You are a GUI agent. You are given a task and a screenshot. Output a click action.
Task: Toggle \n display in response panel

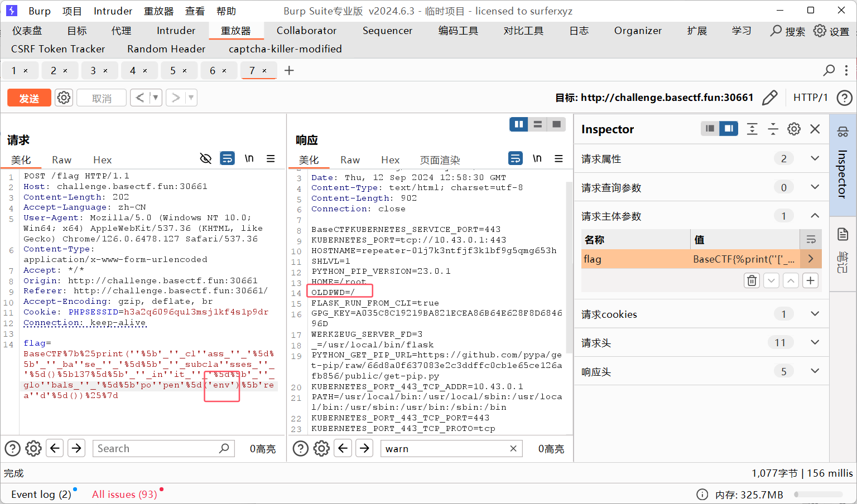537,158
